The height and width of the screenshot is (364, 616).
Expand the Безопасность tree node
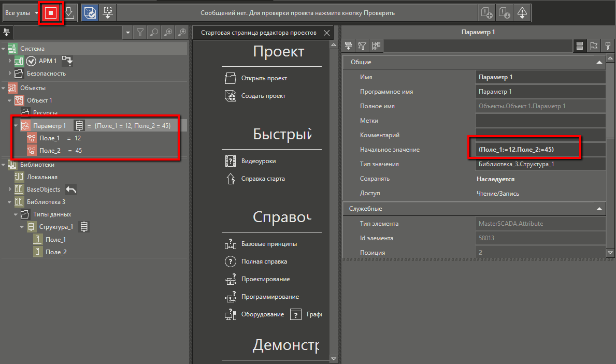(10, 74)
